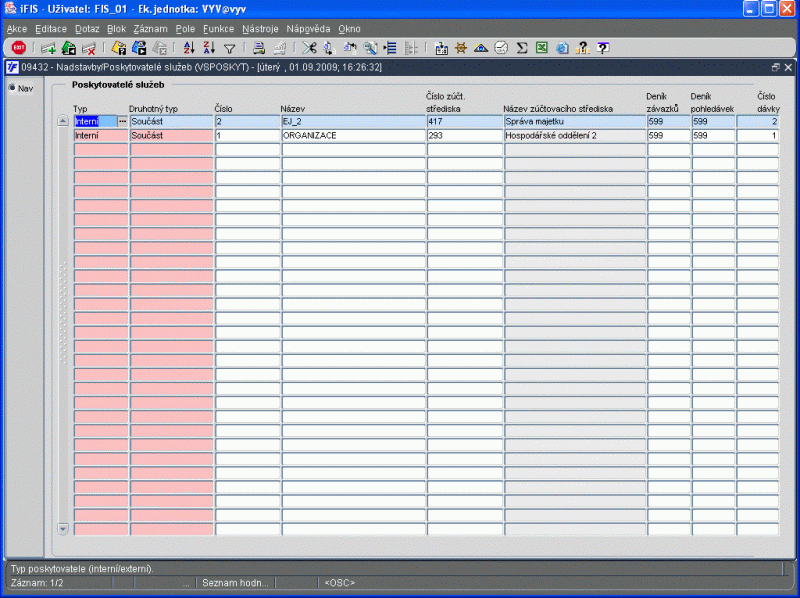Click the save record house icon
800x598 pixels.
point(68,48)
